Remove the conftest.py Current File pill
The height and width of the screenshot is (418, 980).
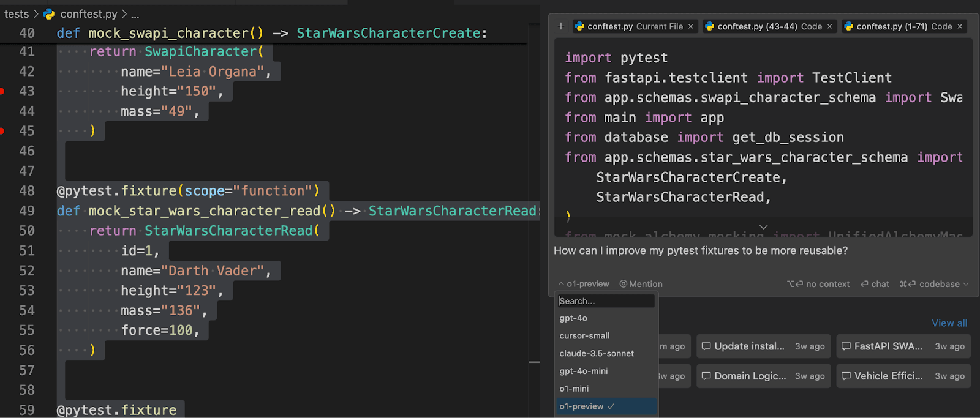(x=691, y=26)
